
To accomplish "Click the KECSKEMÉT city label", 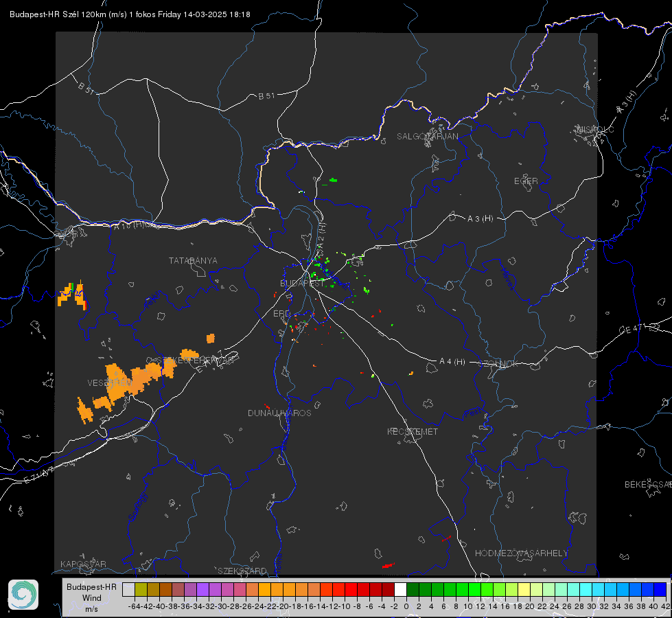I will [413, 431].
